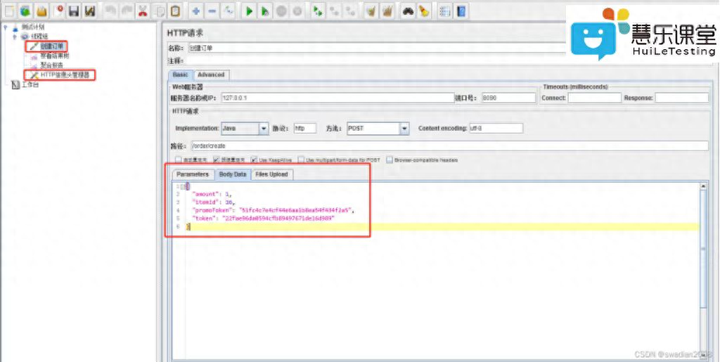Expand all nodes with the plus icon
Image resolution: width=720 pixels, height=362 pixels.
(x=196, y=11)
